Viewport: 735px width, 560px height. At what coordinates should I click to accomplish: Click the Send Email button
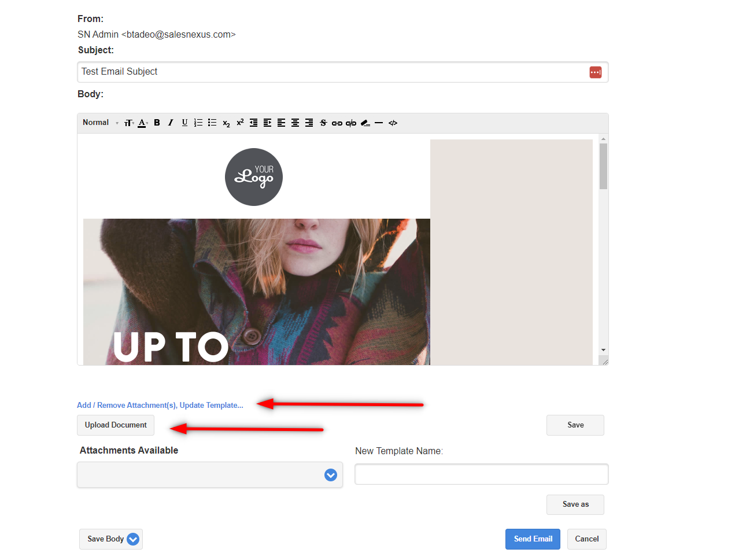pos(533,539)
